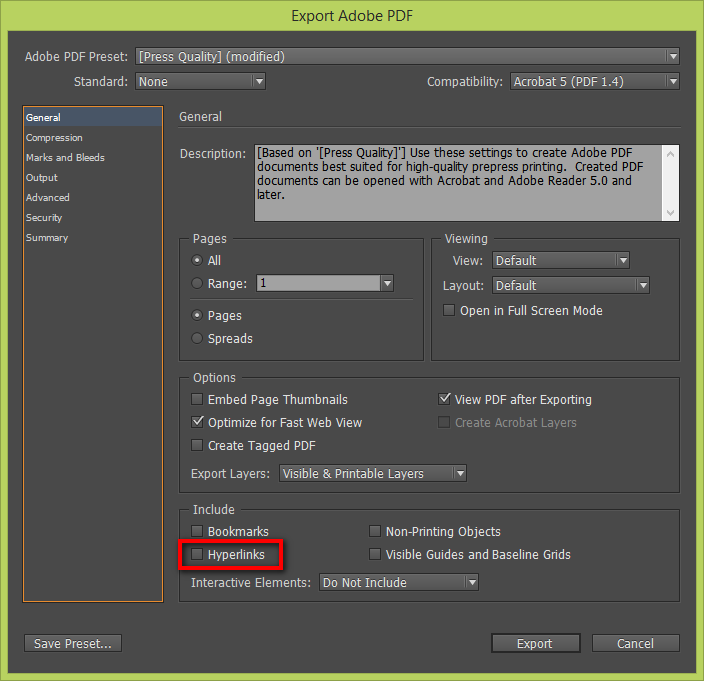Enable Open in Full Screen Mode

tap(449, 310)
